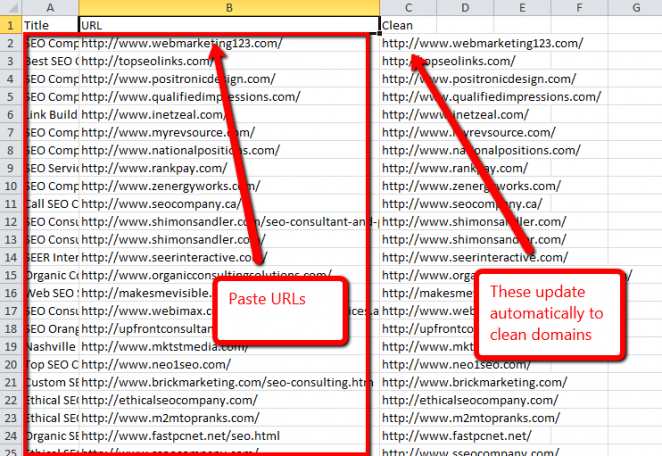Viewport: 662px width, 456px height.
Task: Click column B cell with m2mtopranks.com URL
Action: point(229,418)
